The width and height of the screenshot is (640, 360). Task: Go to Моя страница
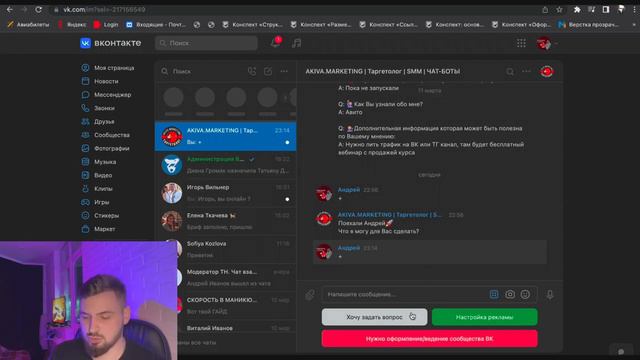108,68
